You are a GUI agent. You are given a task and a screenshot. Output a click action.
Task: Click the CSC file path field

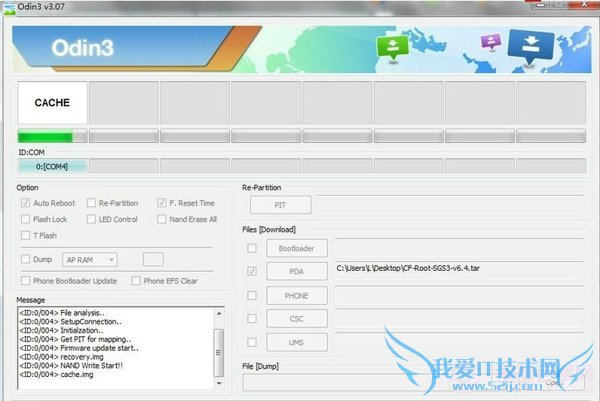pos(459,318)
